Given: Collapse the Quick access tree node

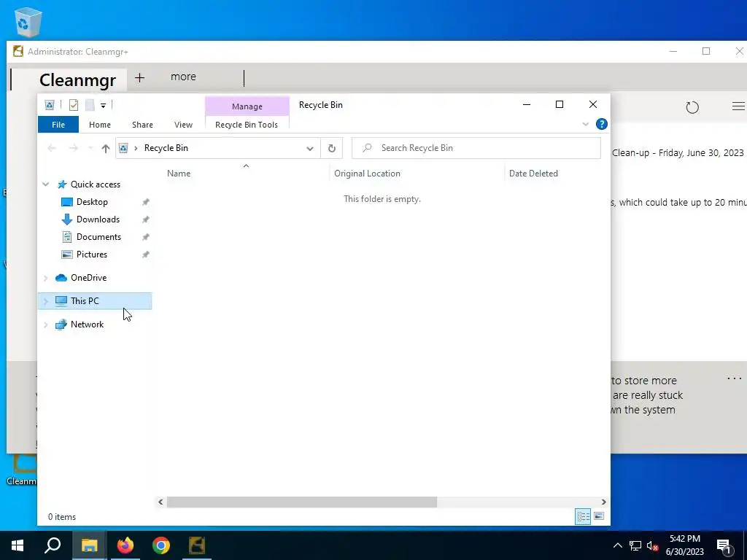Looking at the screenshot, I should [x=46, y=184].
